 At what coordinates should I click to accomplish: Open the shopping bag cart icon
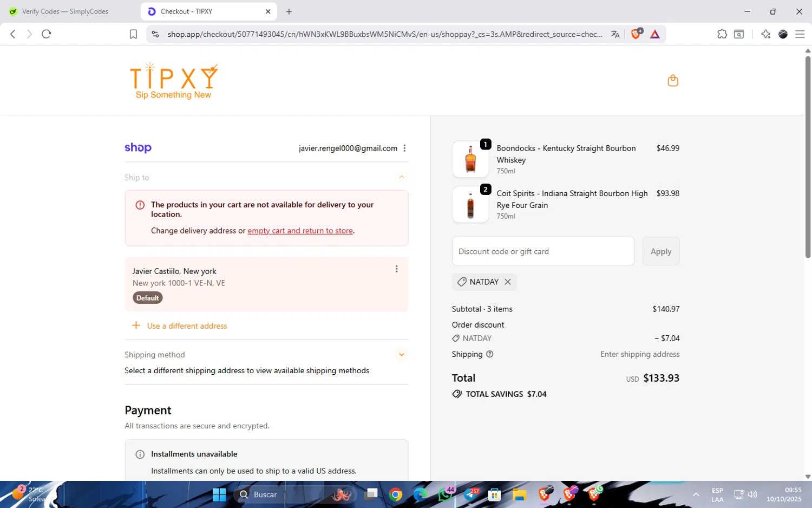coord(673,81)
